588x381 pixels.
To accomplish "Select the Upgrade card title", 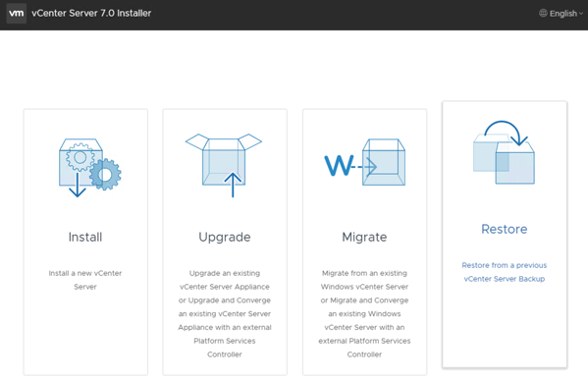I will 225,238.
